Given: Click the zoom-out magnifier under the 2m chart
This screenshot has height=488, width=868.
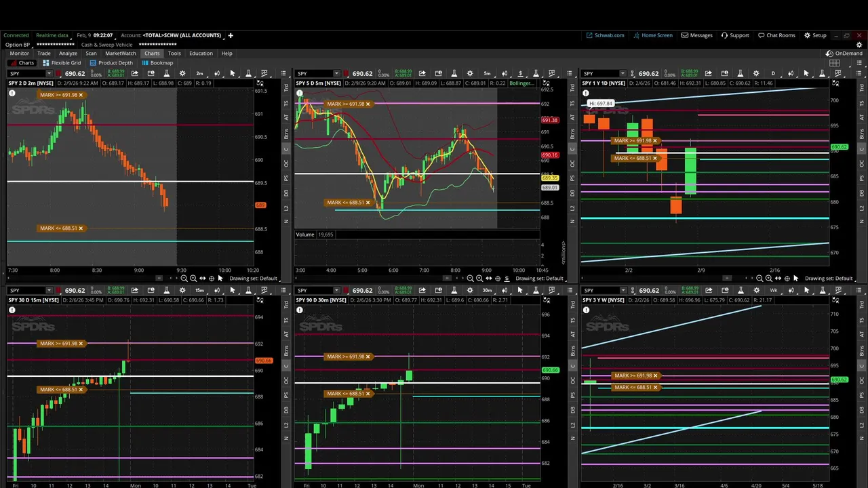Looking at the screenshot, I should pyautogui.click(x=184, y=279).
